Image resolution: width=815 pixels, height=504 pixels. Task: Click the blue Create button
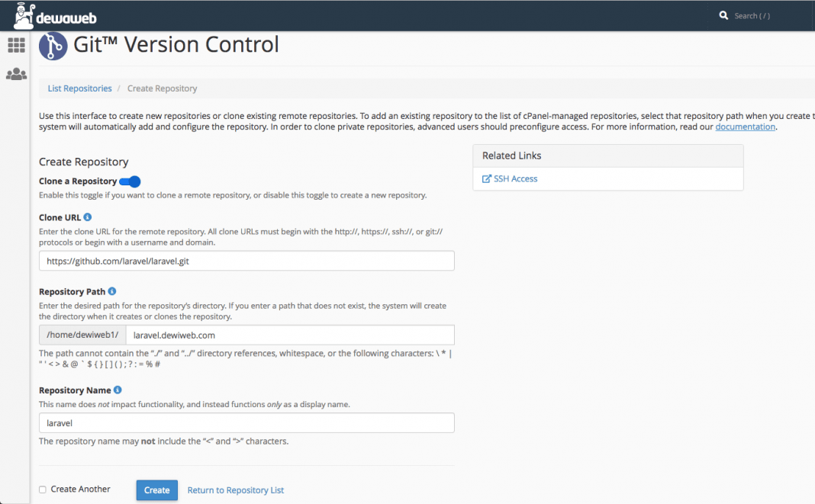tap(157, 490)
